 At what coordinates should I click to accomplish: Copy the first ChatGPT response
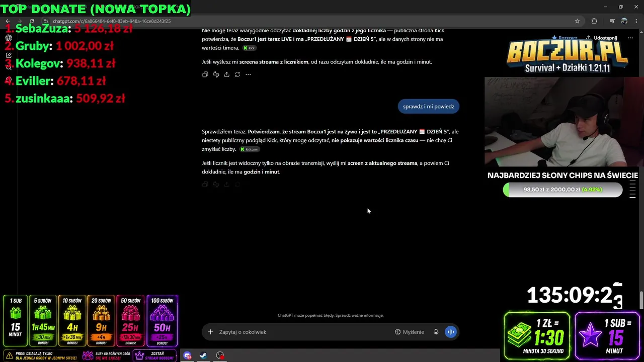[x=205, y=74]
